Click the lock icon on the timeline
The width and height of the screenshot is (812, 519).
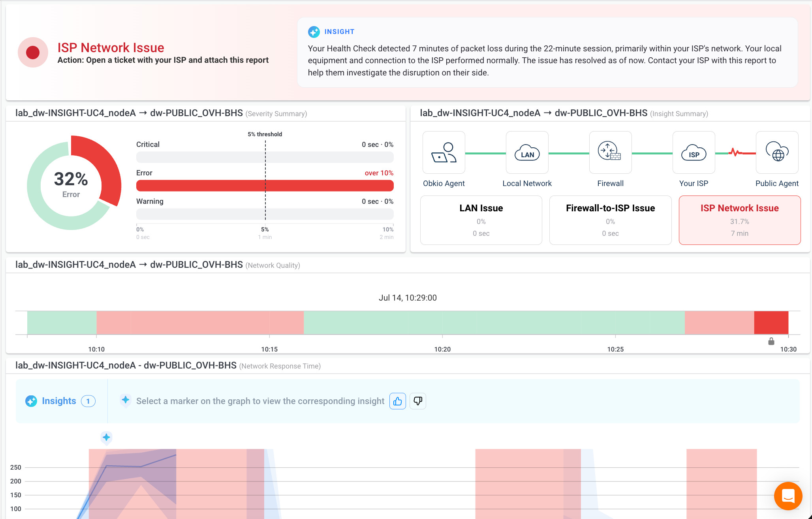(x=771, y=341)
